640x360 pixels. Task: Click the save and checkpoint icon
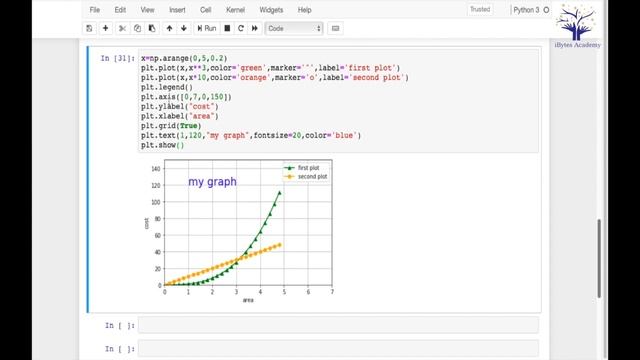pyautogui.click(x=89, y=28)
